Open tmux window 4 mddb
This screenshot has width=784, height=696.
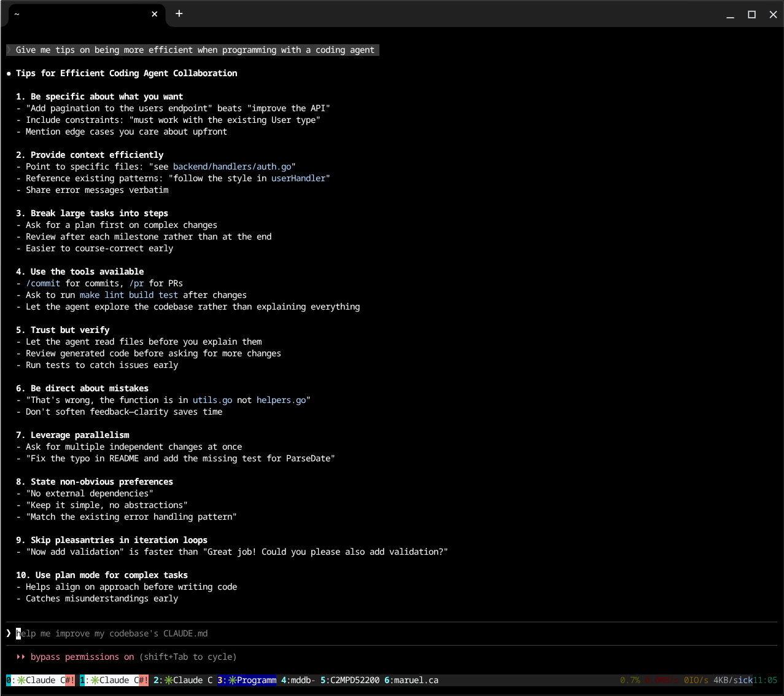[298, 680]
